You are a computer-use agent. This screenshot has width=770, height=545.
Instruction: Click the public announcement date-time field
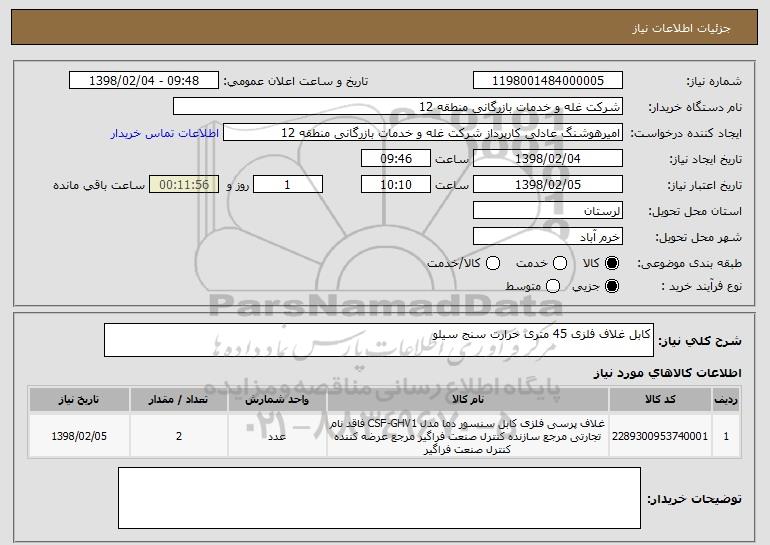point(144,81)
